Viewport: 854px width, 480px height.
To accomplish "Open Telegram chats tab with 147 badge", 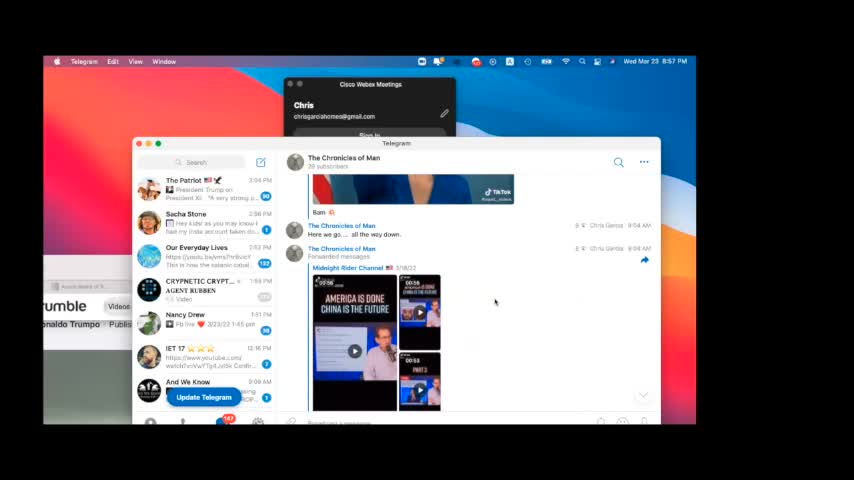I will tap(224, 420).
